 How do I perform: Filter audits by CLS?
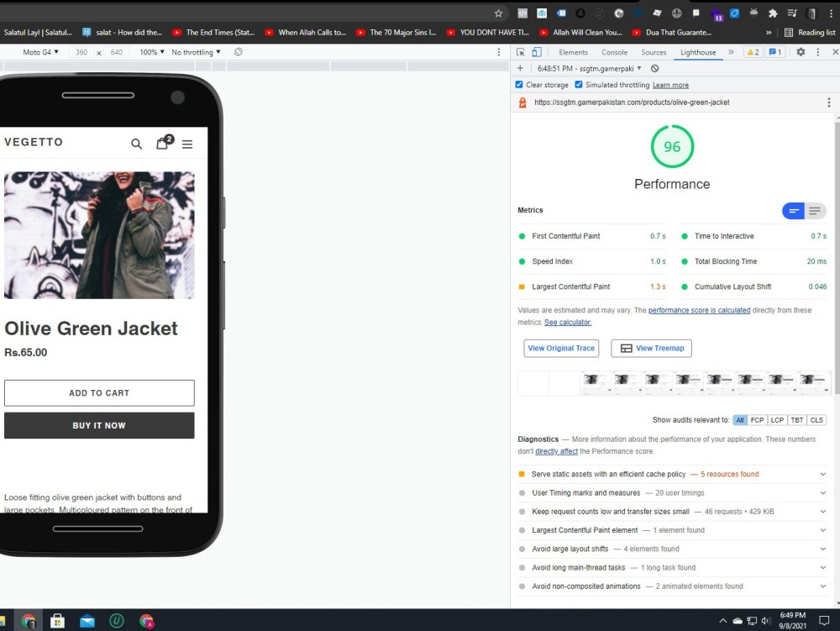(816, 420)
